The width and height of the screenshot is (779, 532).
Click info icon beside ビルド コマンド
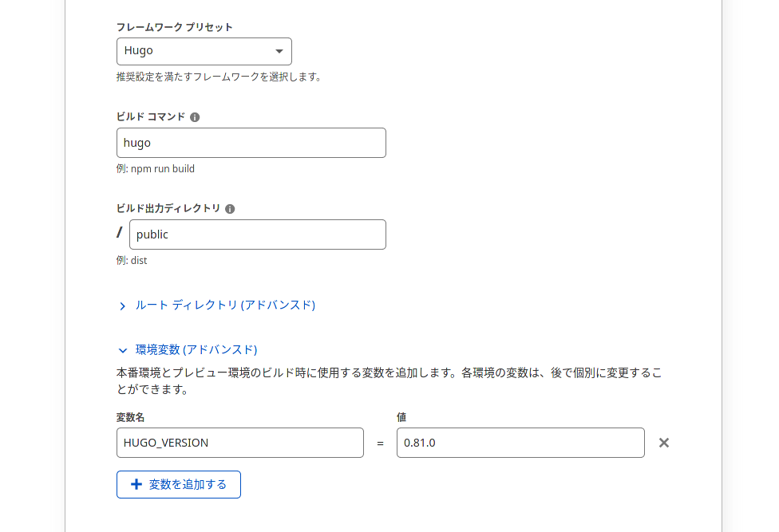pyautogui.click(x=195, y=117)
